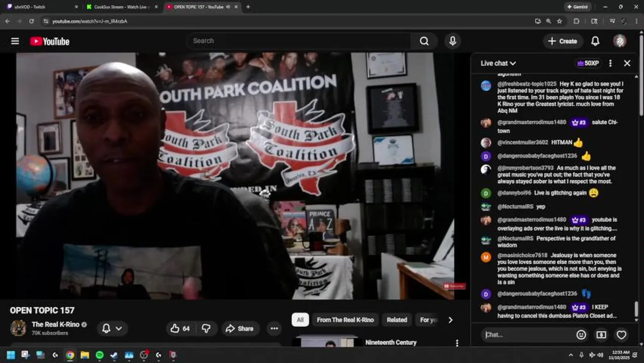Screen dimensions: 644x363
Task: Click the browser address bar URL
Action: (x=90, y=21)
